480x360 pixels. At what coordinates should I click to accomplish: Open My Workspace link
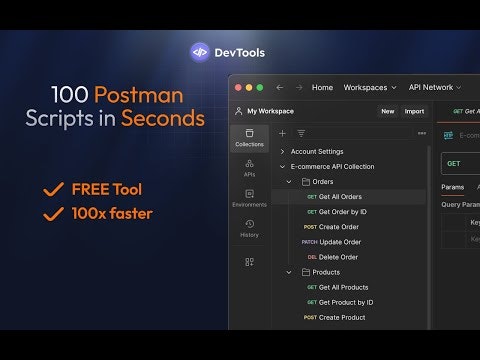tap(270, 111)
